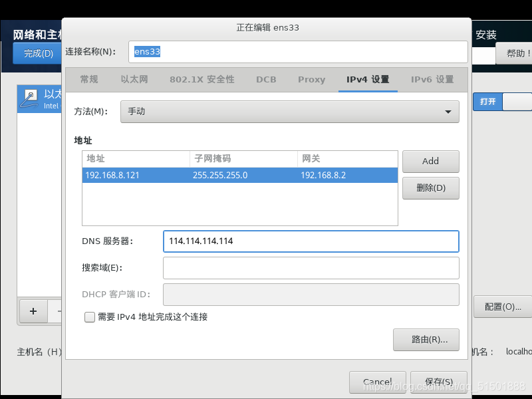Select gateway cell 192.168.8.2
Image resolution: width=532 pixels, height=399 pixels.
pos(347,175)
